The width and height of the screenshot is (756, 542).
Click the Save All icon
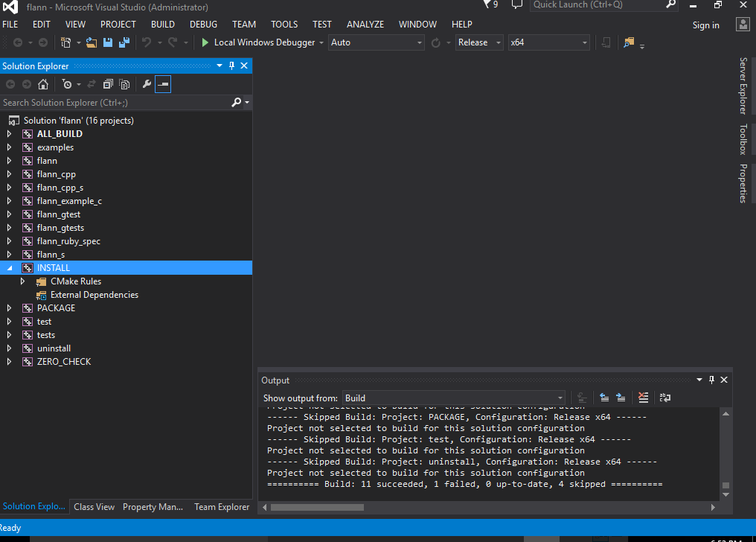[x=124, y=42]
